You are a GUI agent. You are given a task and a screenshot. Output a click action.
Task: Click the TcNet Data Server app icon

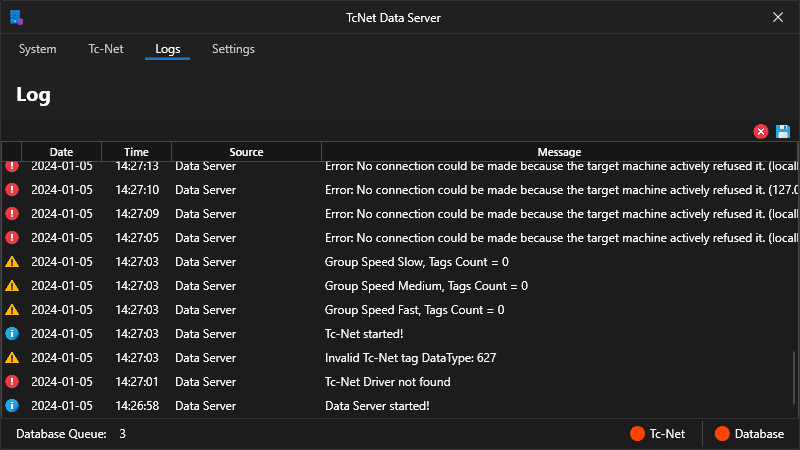[16, 17]
